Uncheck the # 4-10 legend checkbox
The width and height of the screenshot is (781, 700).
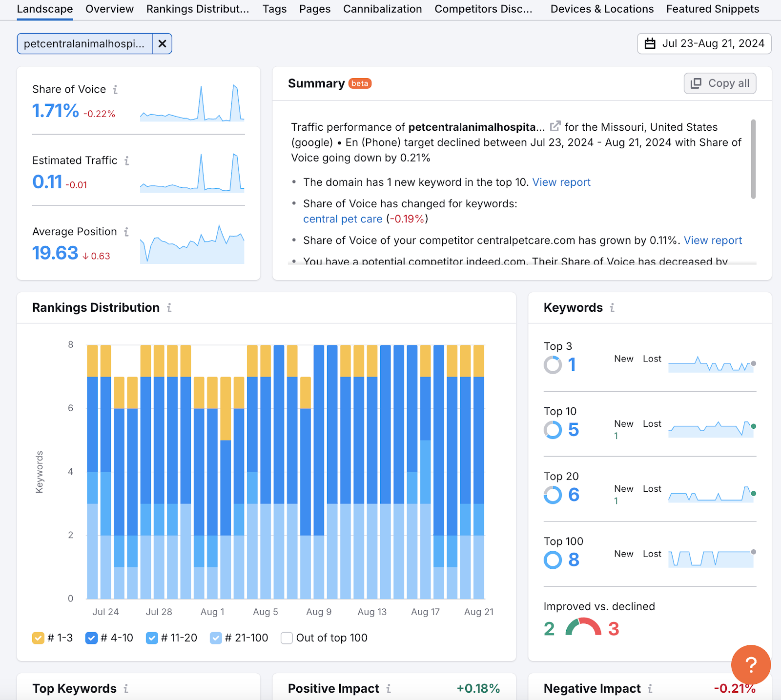click(x=91, y=638)
